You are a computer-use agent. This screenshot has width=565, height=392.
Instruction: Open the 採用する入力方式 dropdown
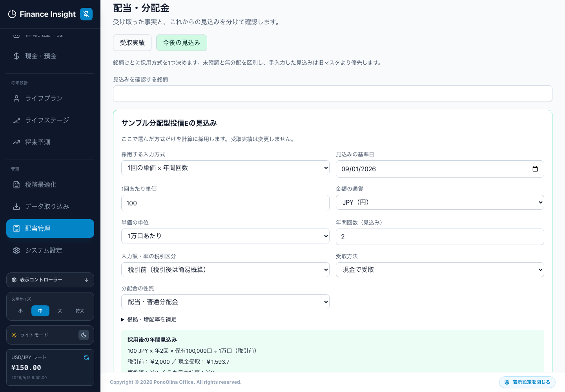[225, 168]
